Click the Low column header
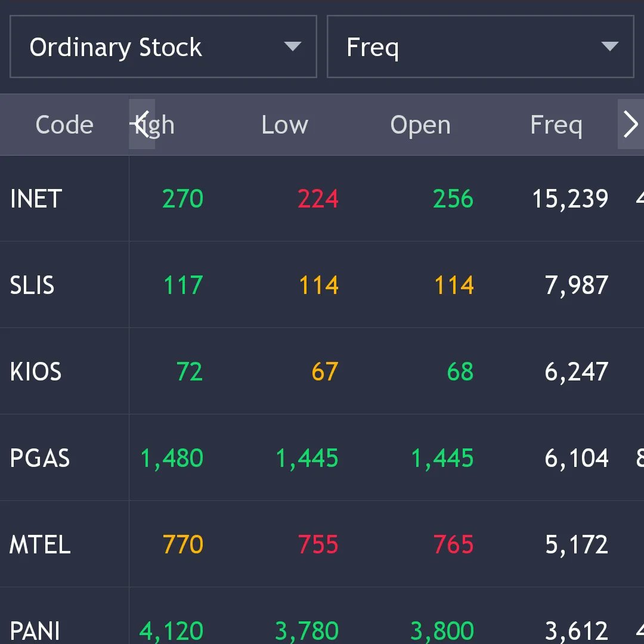This screenshot has height=644, width=644. tap(284, 124)
